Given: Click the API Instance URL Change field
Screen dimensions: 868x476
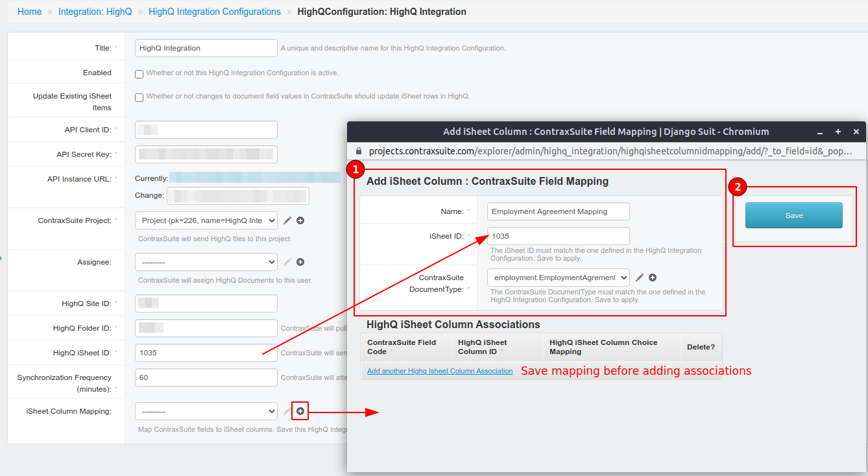Looking at the screenshot, I should (238, 196).
